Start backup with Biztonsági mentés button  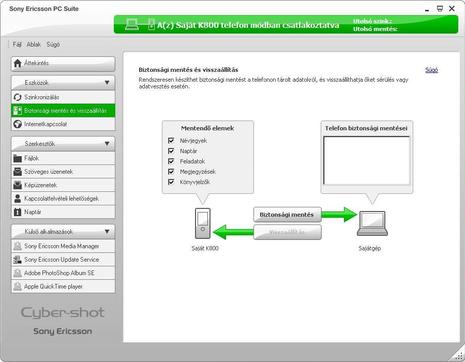click(287, 215)
